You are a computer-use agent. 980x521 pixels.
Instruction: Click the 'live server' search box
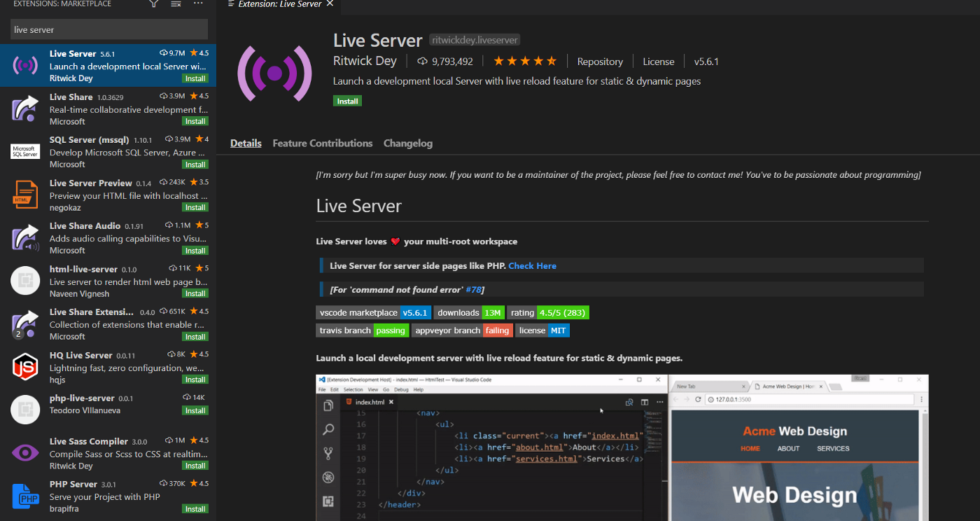(x=108, y=29)
